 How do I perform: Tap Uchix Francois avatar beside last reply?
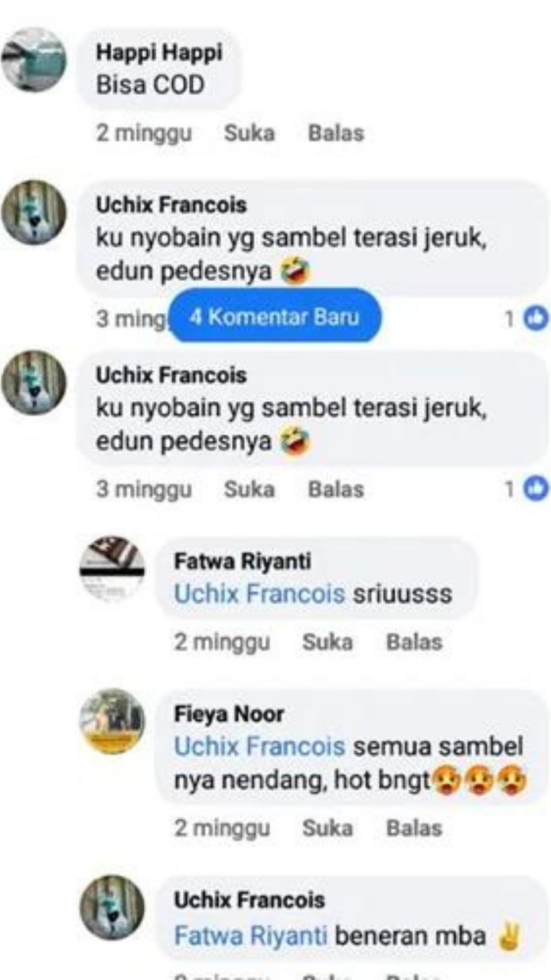click(112, 908)
